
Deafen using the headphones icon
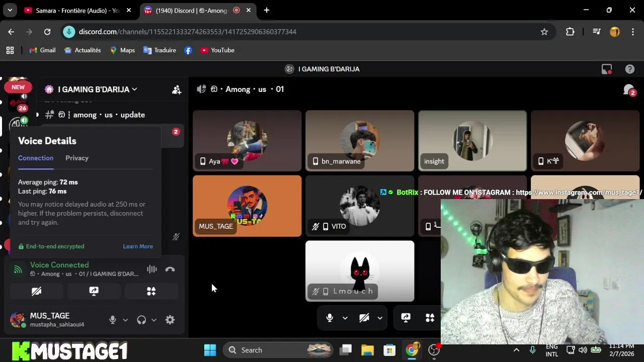click(141, 320)
